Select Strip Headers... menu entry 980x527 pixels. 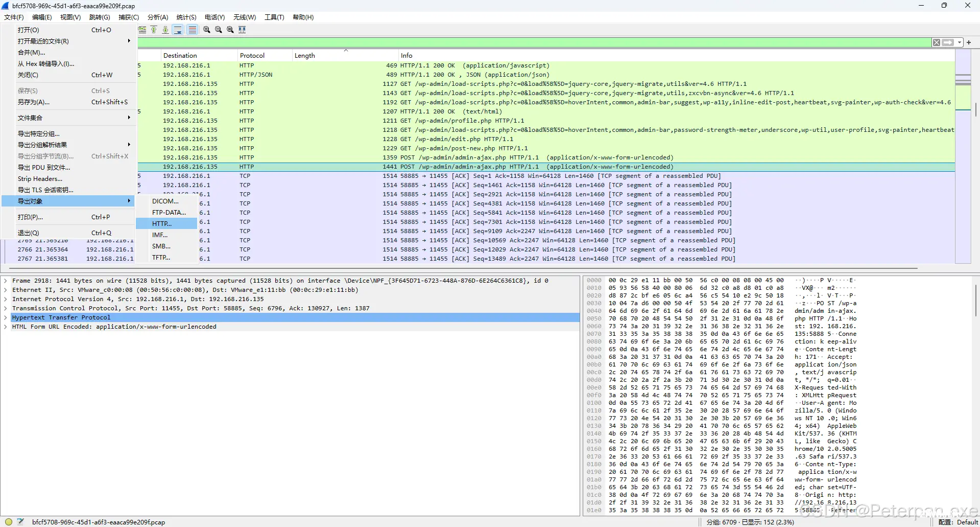tap(69, 179)
